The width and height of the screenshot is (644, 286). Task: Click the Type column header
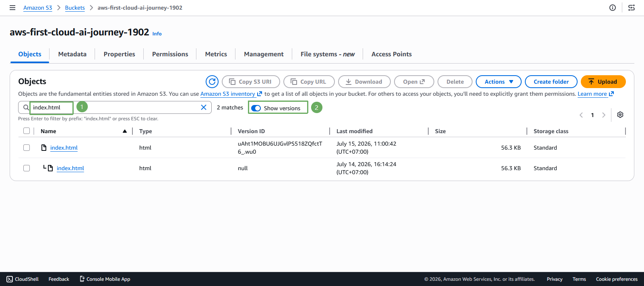(x=145, y=131)
